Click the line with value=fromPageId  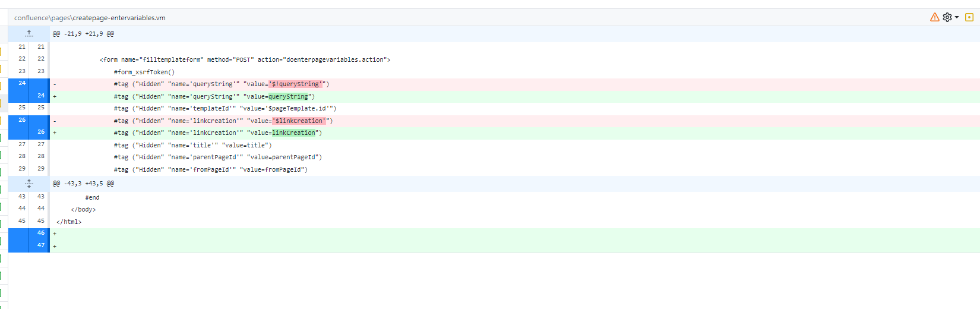[211, 169]
